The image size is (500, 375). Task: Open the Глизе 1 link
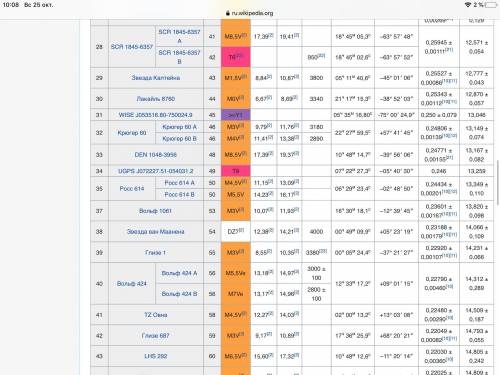tap(156, 252)
